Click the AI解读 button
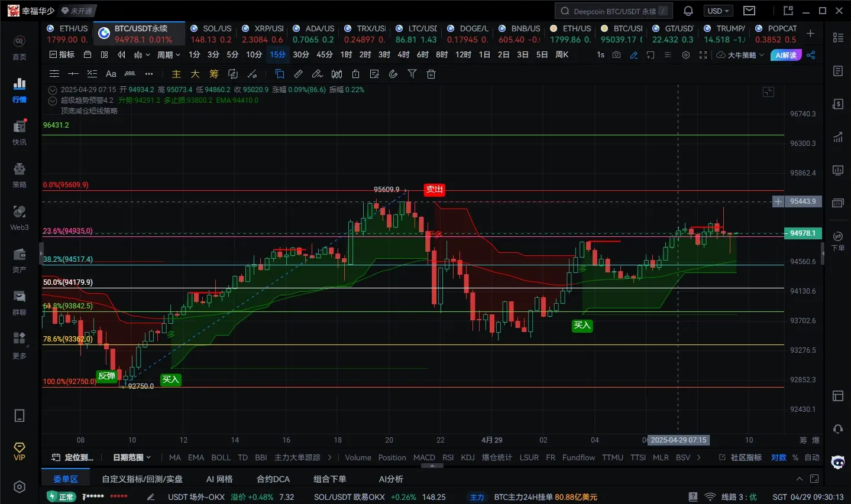The width and height of the screenshot is (851, 504). [x=786, y=55]
